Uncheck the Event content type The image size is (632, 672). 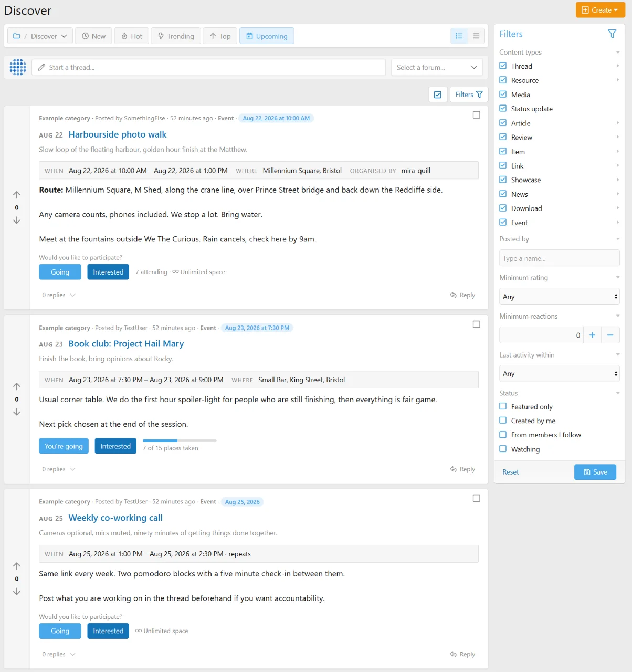[503, 223]
